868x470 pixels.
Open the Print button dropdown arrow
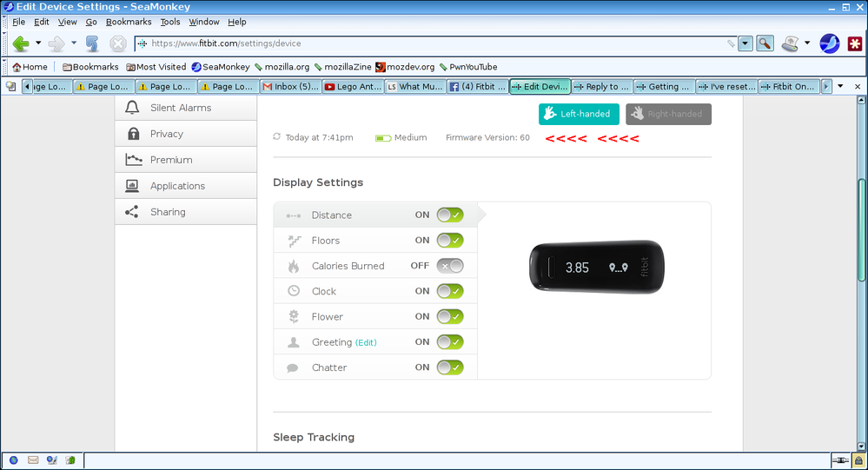tap(807, 43)
